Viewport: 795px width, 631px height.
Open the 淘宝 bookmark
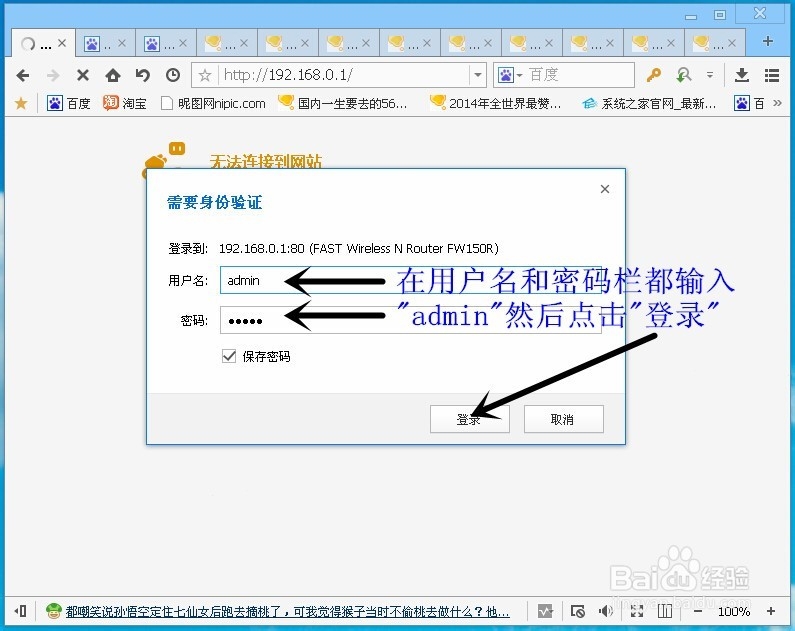tap(125, 103)
